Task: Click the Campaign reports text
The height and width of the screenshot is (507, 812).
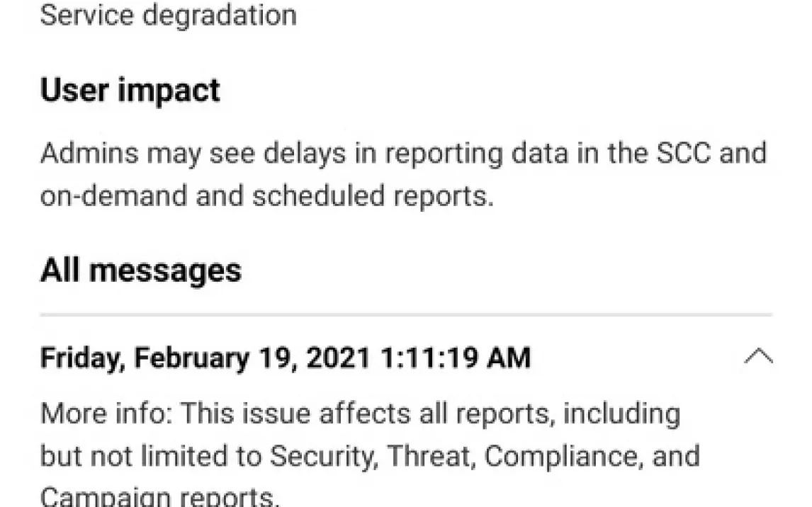Action: click(x=159, y=496)
